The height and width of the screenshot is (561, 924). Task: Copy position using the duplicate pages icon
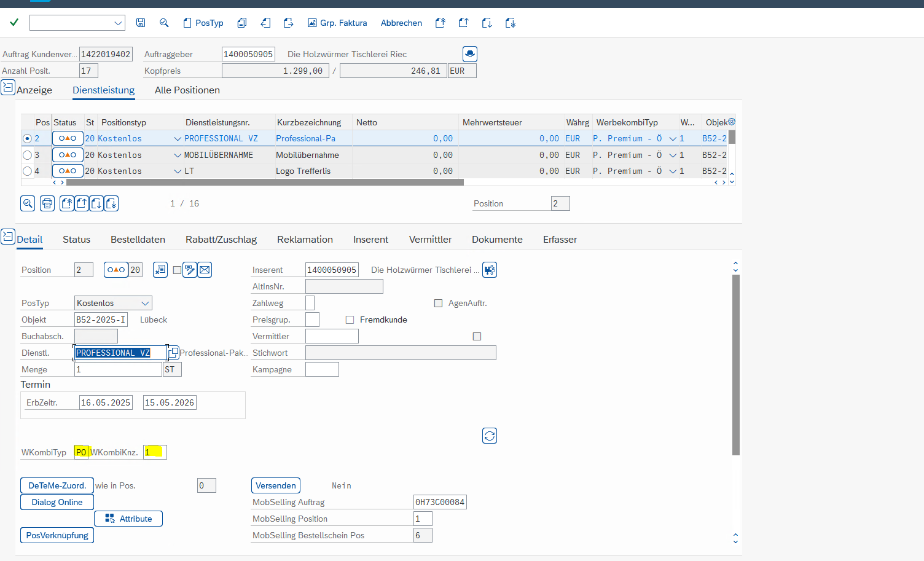coord(242,23)
